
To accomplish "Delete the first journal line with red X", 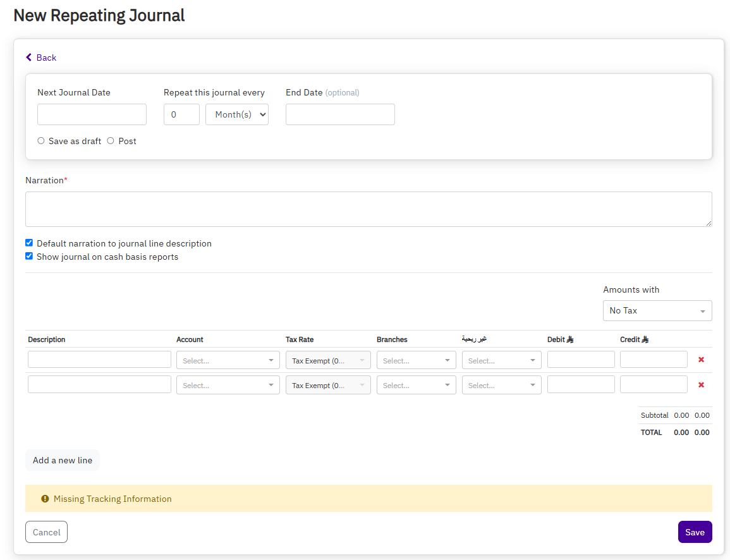I will tap(701, 360).
